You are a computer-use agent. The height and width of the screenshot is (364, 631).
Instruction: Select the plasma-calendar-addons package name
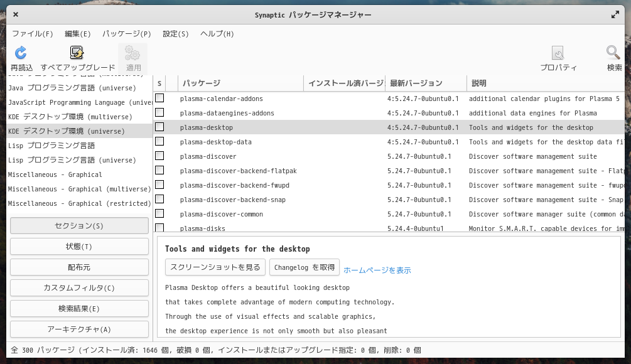222,99
